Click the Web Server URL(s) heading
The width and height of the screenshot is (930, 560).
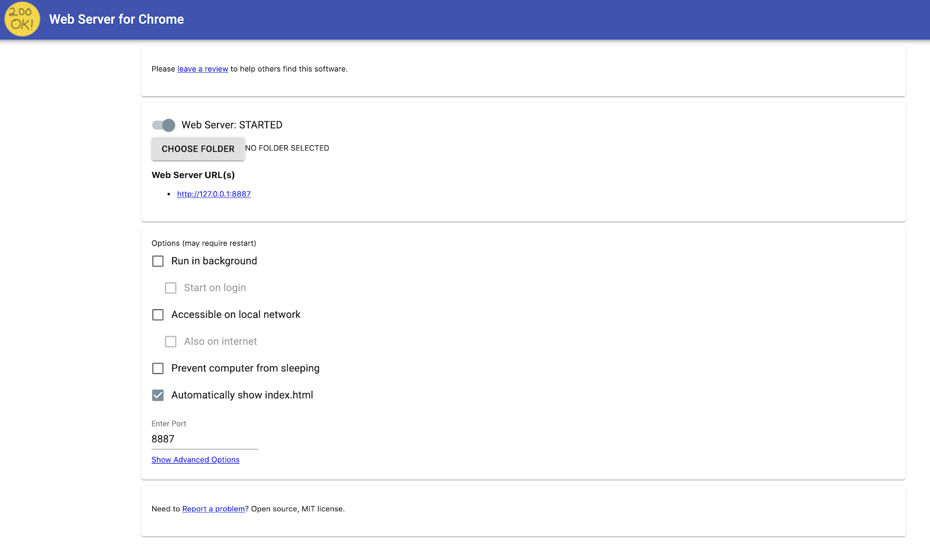tap(193, 175)
